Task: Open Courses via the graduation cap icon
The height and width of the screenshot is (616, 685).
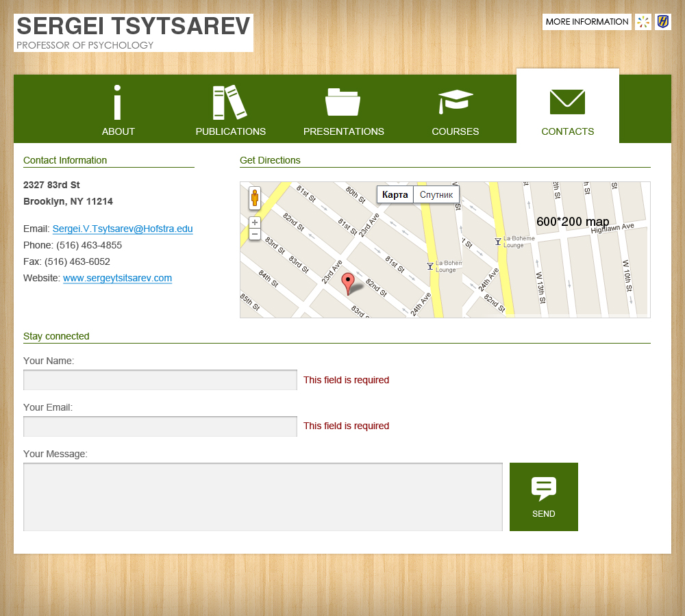Action: pyautogui.click(x=455, y=102)
